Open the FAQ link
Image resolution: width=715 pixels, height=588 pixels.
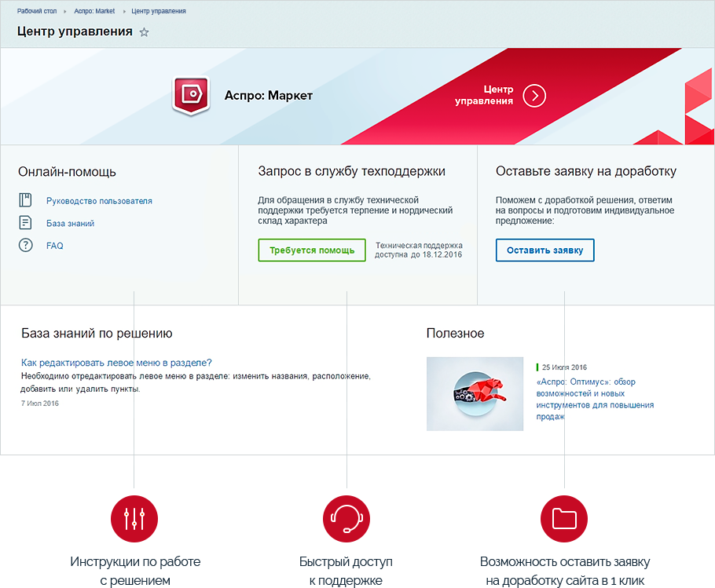click(54, 246)
